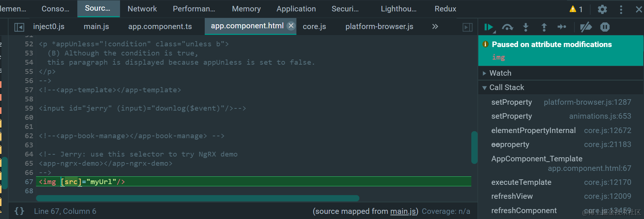Screen dimensions: 644x219
Task: Open the app.component.ts file tab
Action: pyautogui.click(x=160, y=26)
